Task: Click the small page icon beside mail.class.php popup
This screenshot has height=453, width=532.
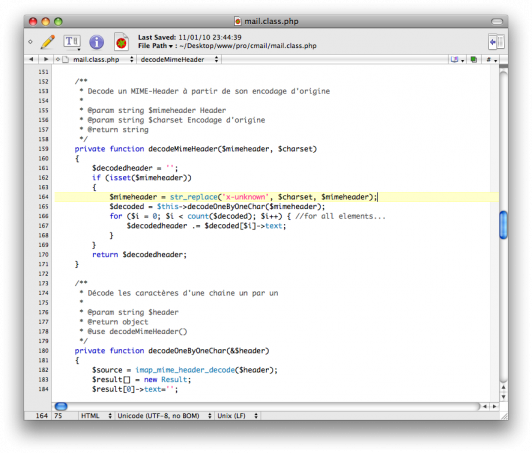Action: point(65,60)
